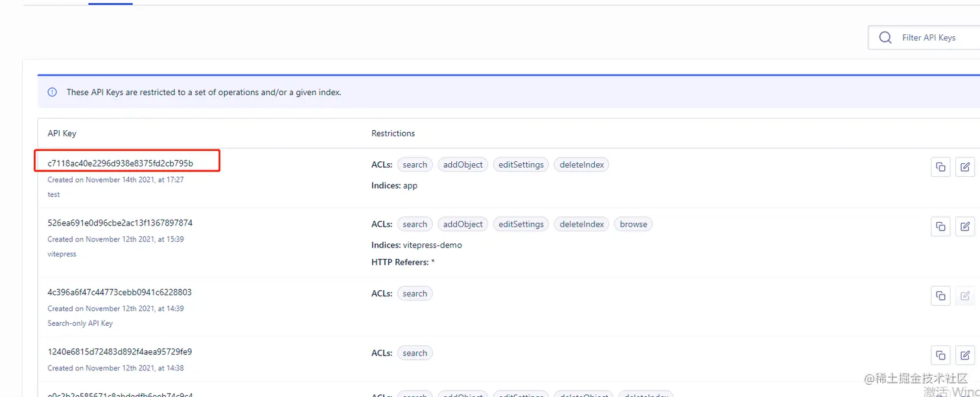Click addObject tag of test key

pyautogui.click(x=463, y=164)
